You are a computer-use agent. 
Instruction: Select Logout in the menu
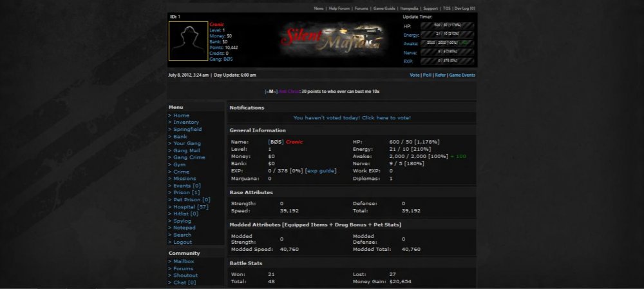(182, 242)
